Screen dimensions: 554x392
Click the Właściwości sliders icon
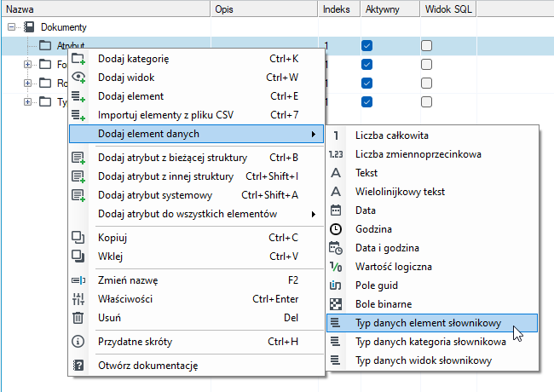pos(78,299)
